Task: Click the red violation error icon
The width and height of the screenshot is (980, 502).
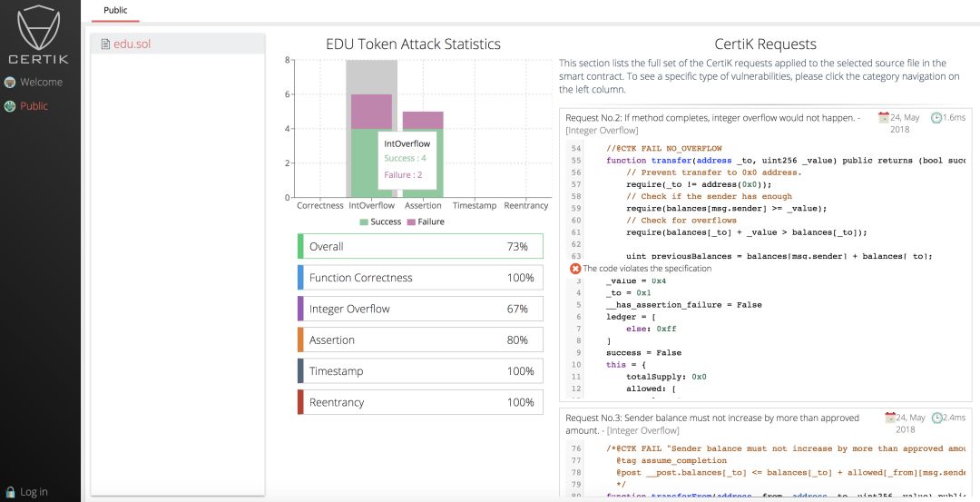Action: [x=575, y=269]
